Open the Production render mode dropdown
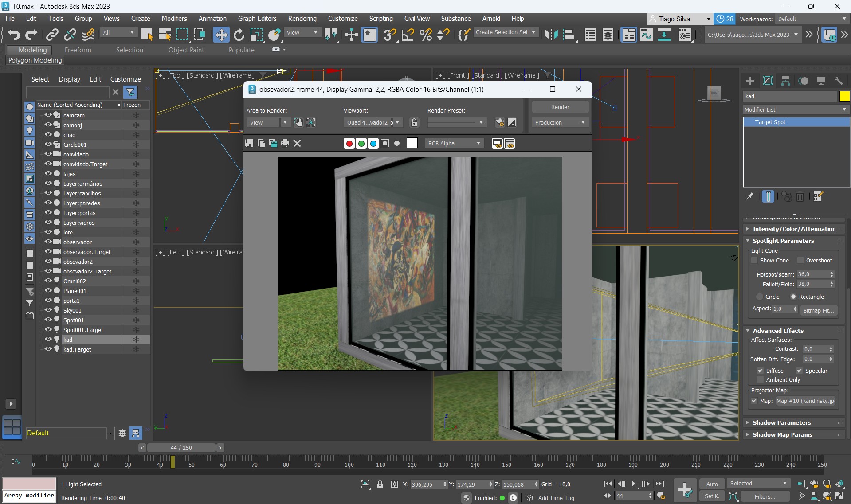The image size is (851, 504). tap(560, 122)
